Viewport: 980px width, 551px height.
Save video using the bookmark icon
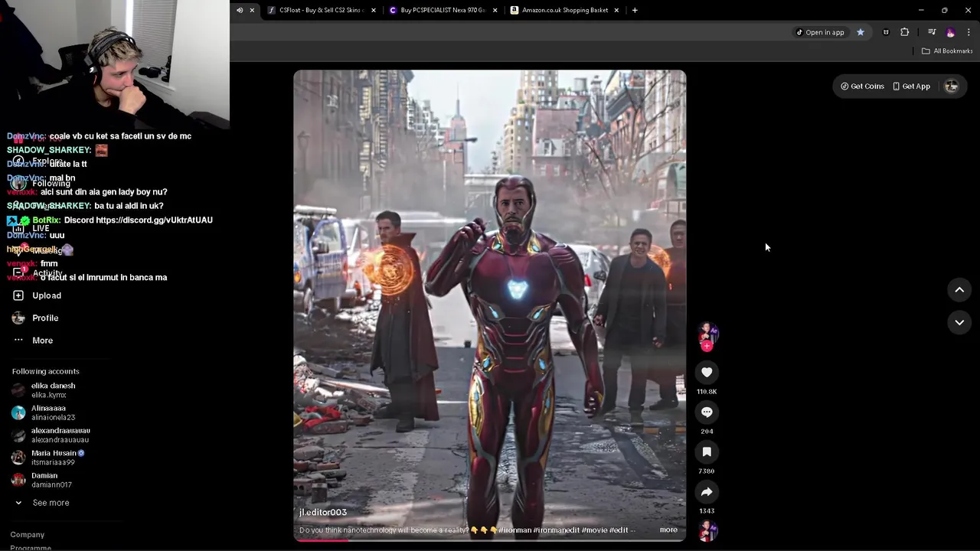pyautogui.click(x=707, y=452)
